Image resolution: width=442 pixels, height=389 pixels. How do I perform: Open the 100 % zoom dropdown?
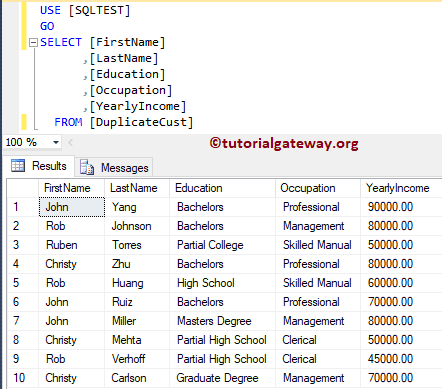56,143
